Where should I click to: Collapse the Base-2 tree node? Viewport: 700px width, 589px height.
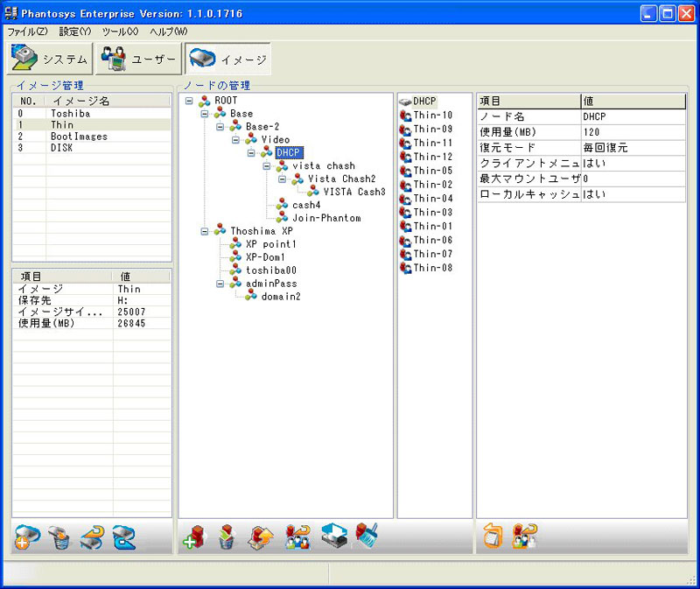pyautogui.click(x=220, y=127)
